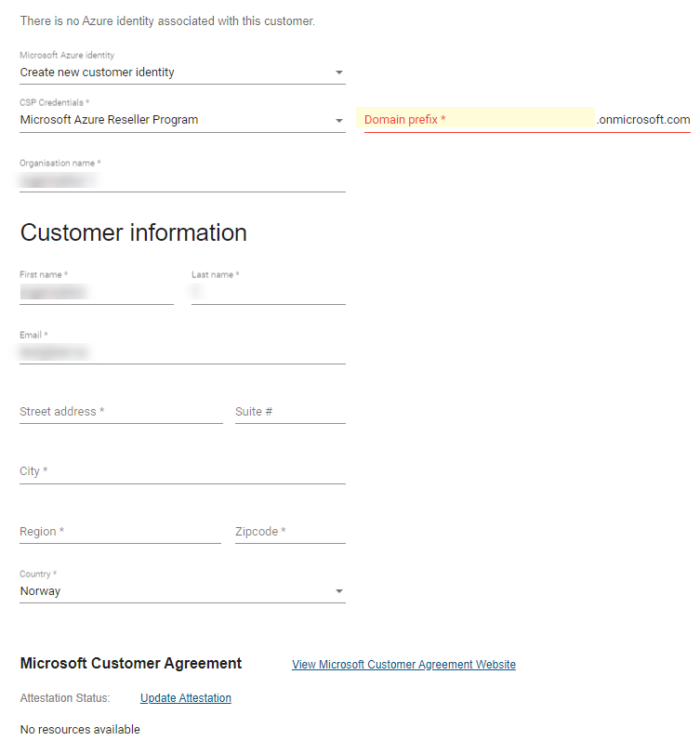700x754 pixels.
Task: Click the No resources available text
Action: pos(80,730)
